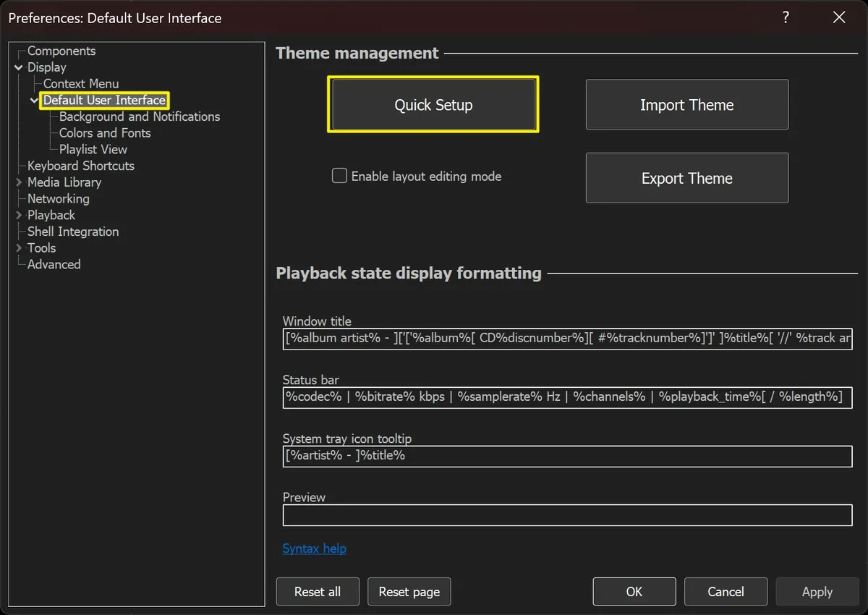Expand the Playback tree node
This screenshot has width=868, height=615.
click(x=19, y=215)
